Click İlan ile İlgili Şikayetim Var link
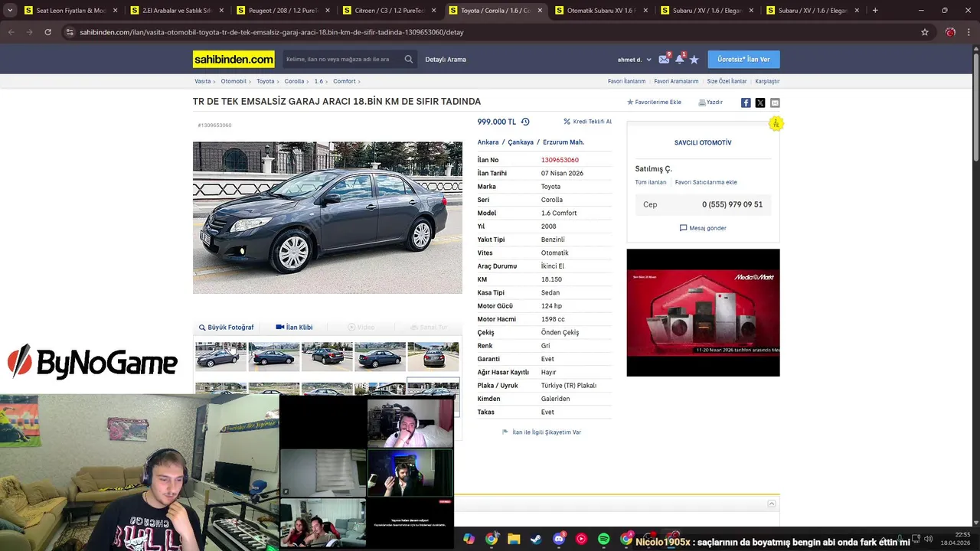 tap(547, 432)
